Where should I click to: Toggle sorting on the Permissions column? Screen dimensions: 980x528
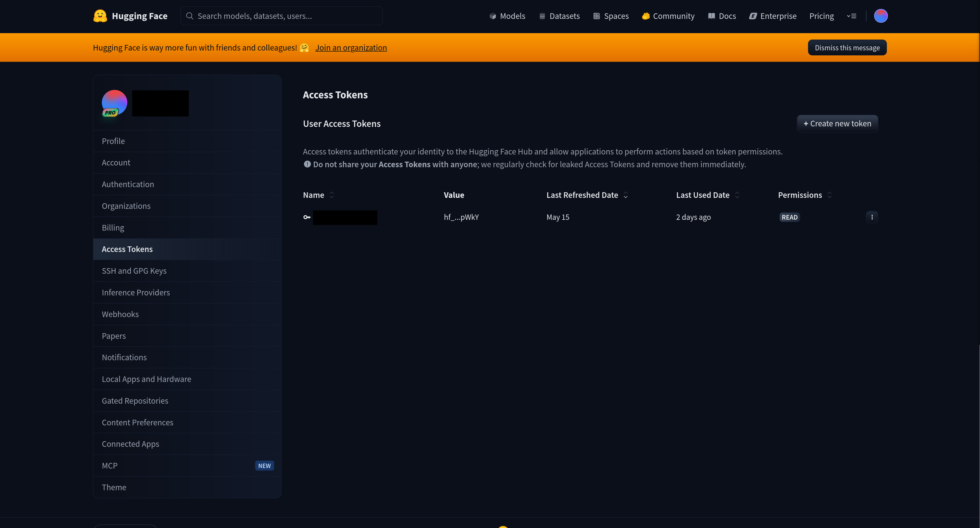pos(829,195)
